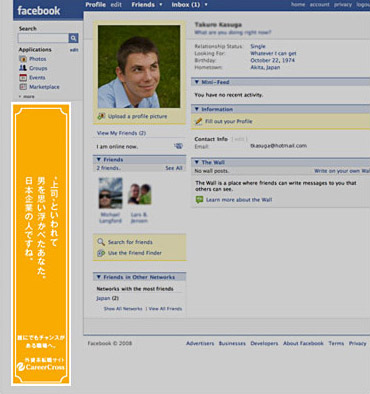The width and height of the screenshot is (370, 394).
Task: Click View All Friends link
Action: pyautogui.click(x=165, y=309)
